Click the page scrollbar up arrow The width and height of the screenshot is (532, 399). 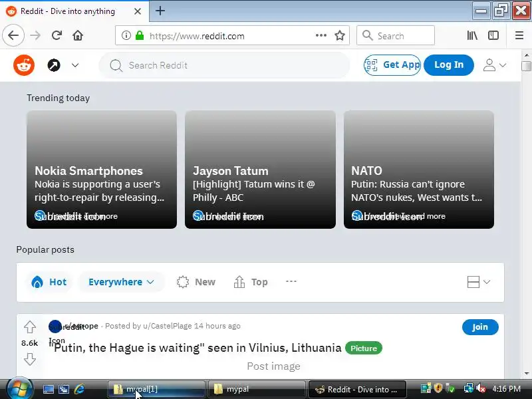pyautogui.click(x=526, y=55)
